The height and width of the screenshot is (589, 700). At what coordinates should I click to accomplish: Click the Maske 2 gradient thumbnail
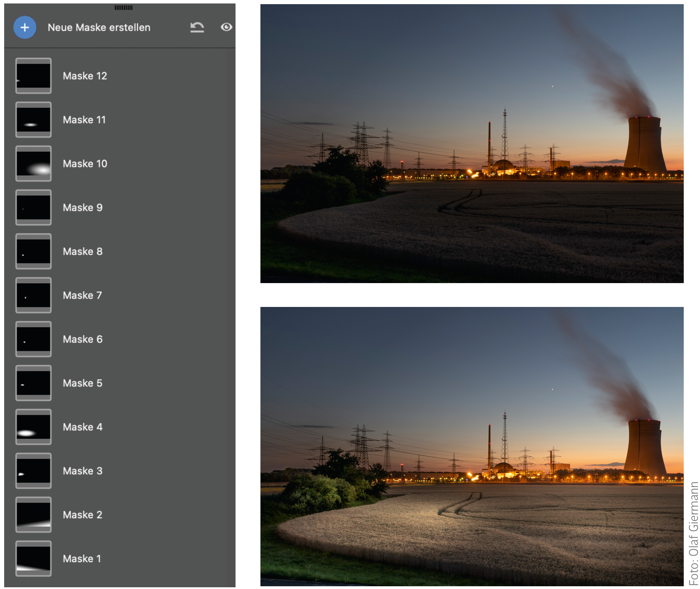pyautogui.click(x=34, y=515)
